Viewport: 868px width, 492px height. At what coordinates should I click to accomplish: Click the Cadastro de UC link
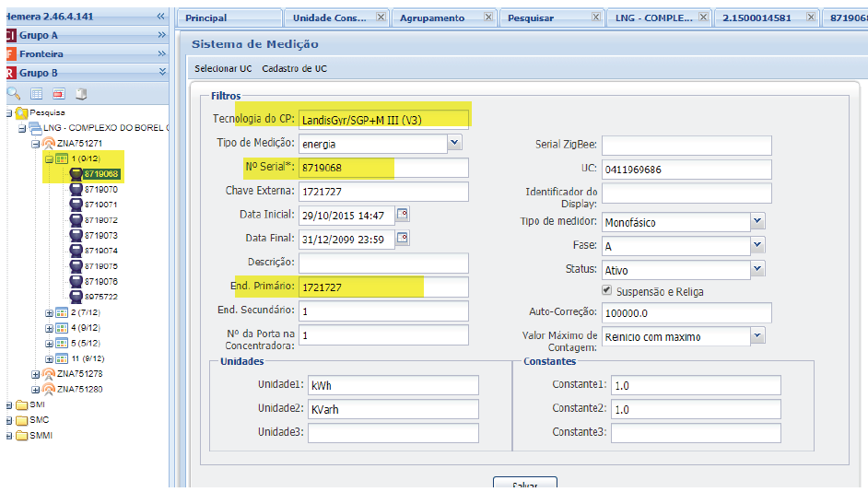(x=294, y=68)
